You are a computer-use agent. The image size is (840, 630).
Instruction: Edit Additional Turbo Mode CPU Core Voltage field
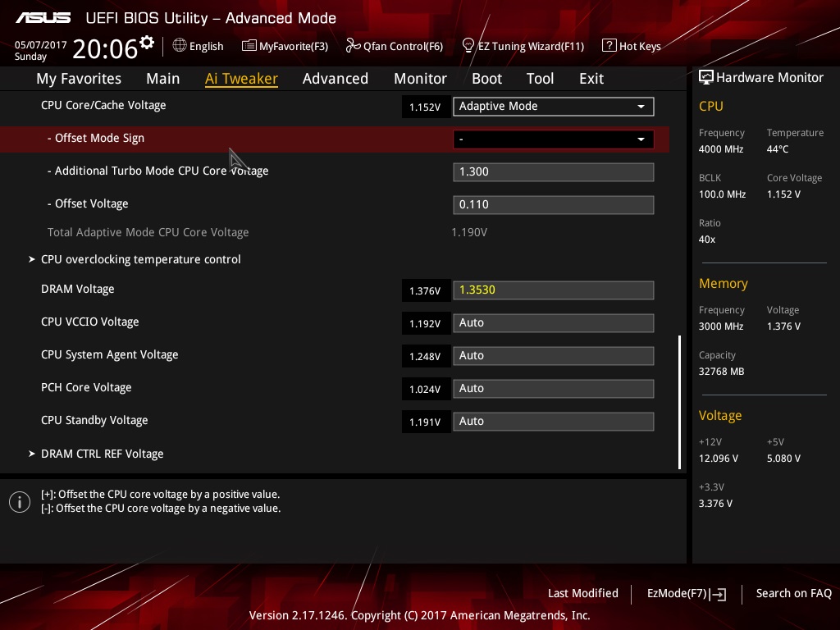tap(554, 172)
